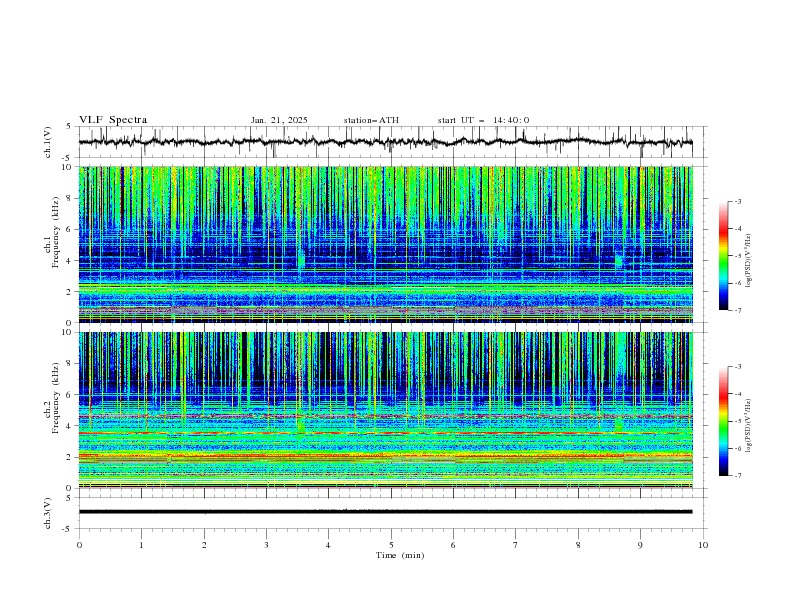Click the time axis tick label "1"
The width and height of the screenshot is (792, 612).
(x=141, y=545)
